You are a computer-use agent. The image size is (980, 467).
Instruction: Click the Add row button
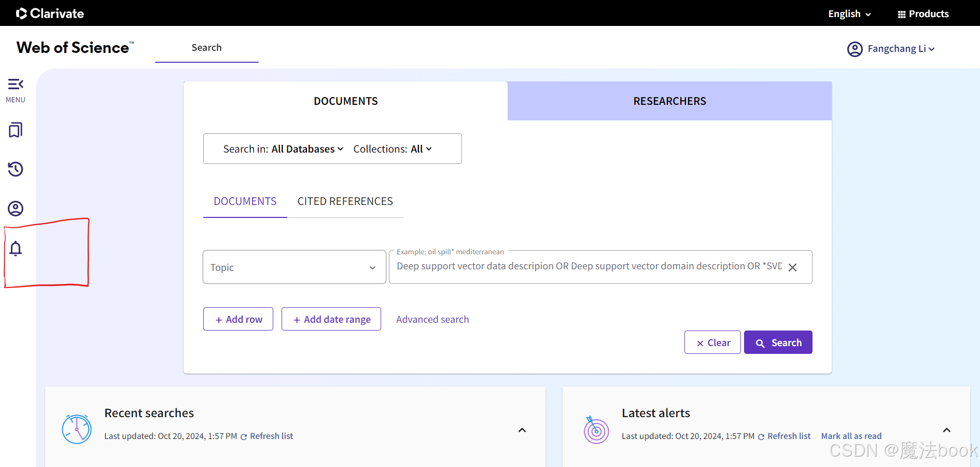click(x=238, y=319)
